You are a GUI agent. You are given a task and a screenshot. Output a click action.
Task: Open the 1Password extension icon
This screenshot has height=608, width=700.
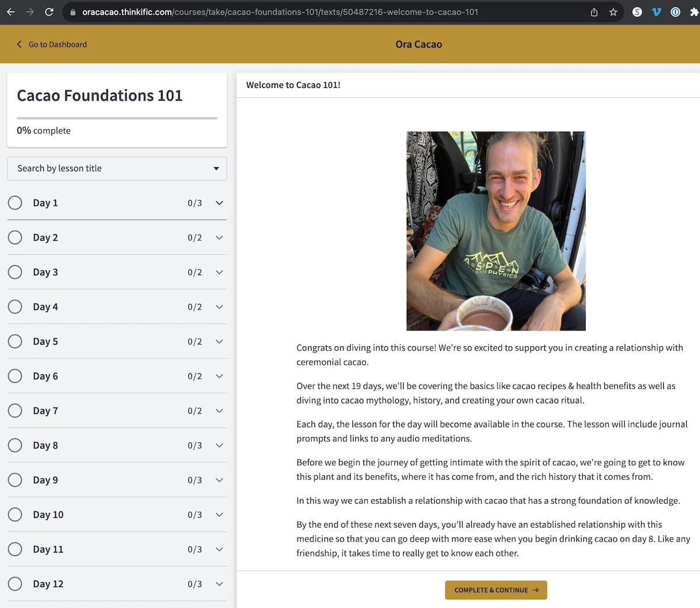pos(675,12)
